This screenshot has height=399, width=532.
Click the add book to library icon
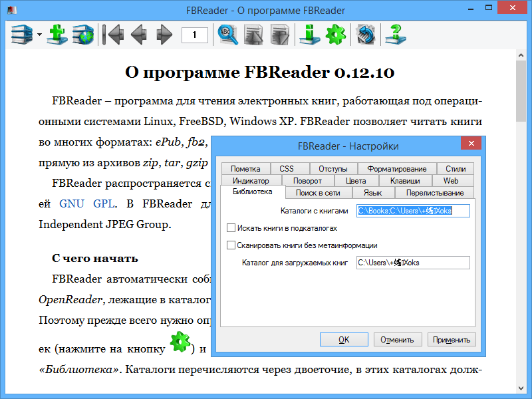click(x=57, y=35)
